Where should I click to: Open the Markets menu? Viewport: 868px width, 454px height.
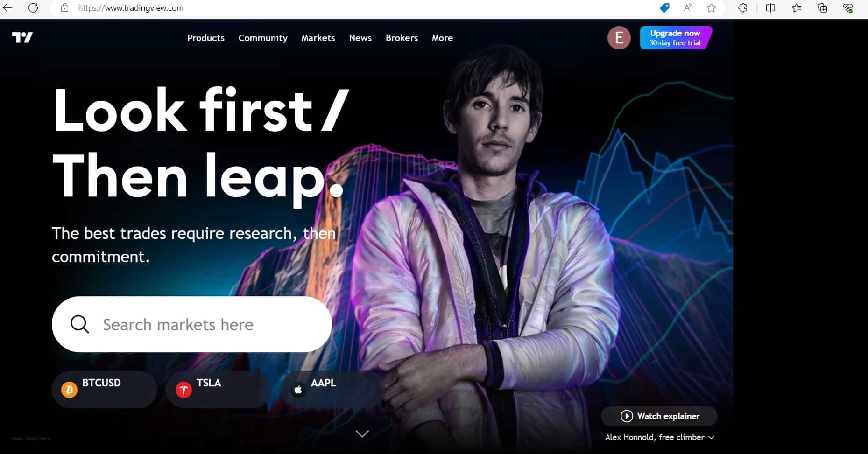(x=318, y=38)
